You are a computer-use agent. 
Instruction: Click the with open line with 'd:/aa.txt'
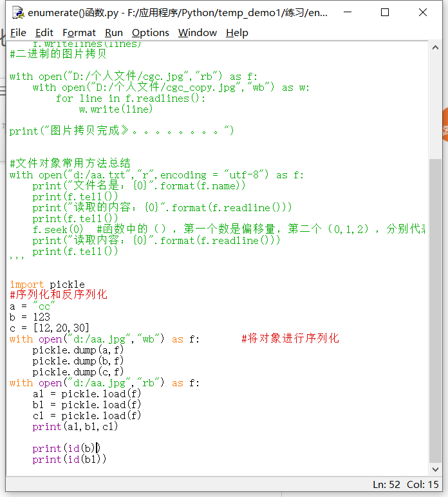point(156,175)
